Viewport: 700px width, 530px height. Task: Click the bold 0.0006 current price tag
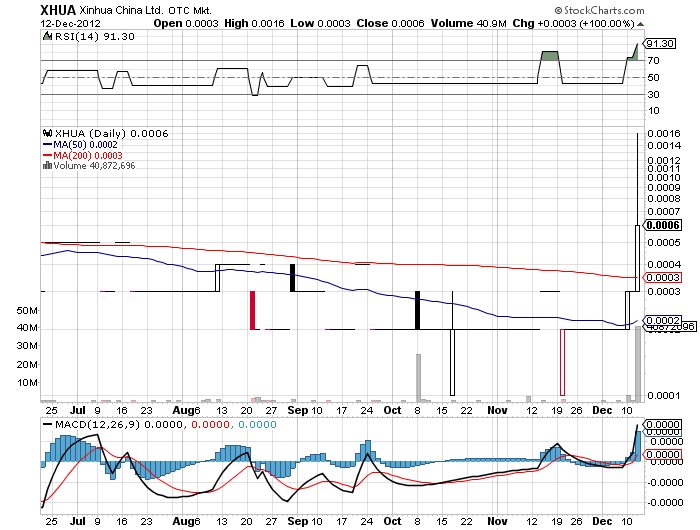point(663,225)
